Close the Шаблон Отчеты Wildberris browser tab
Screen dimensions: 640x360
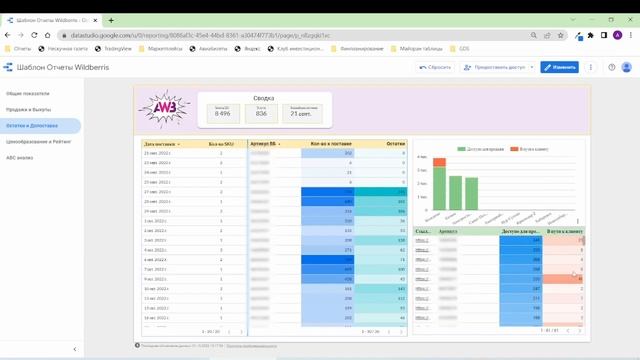point(95,20)
